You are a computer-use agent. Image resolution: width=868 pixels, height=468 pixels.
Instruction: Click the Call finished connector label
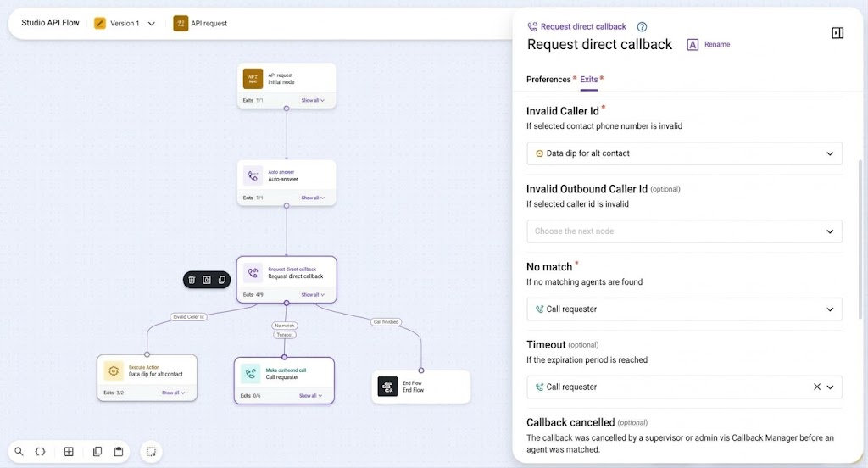tap(386, 322)
